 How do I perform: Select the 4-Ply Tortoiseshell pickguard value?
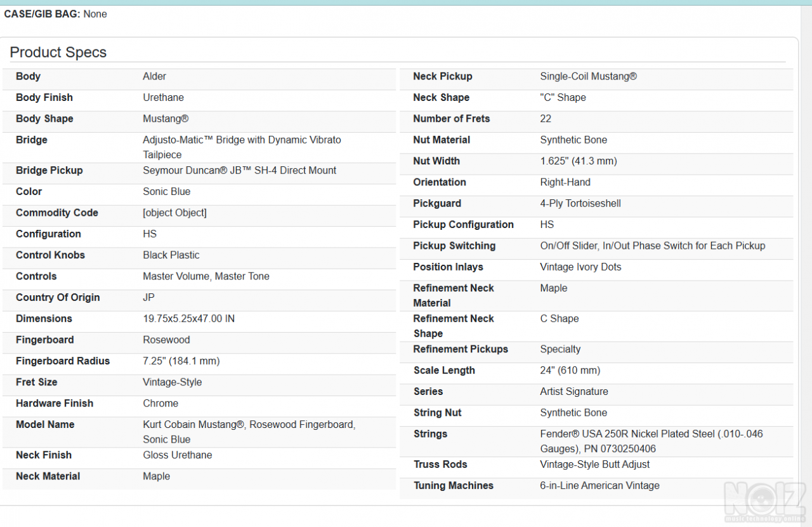pos(580,204)
